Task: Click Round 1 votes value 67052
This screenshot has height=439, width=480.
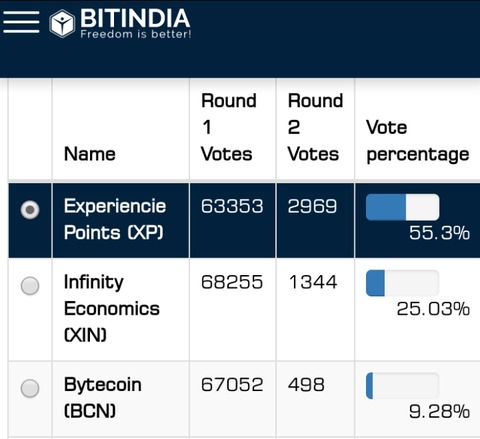Action: tap(232, 385)
